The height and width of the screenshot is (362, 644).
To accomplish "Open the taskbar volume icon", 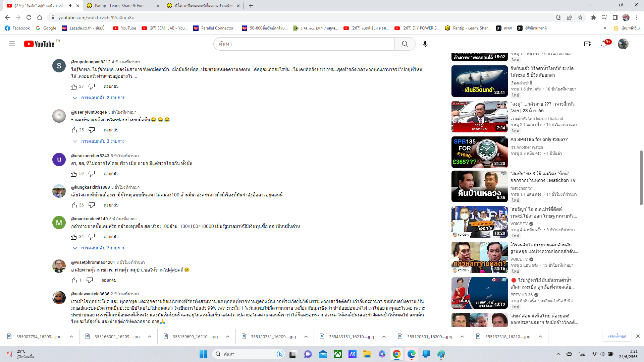I will click(x=602, y=354).
